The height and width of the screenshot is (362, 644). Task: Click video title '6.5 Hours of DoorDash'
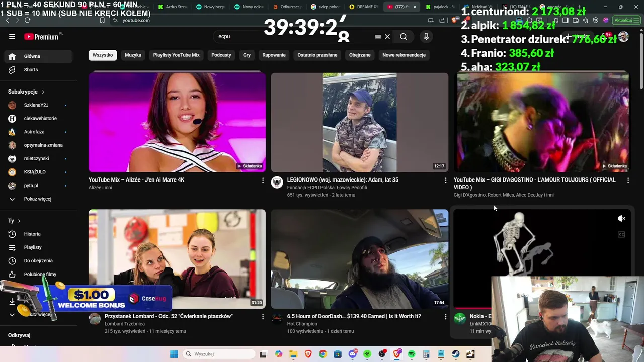click(354, 316)
